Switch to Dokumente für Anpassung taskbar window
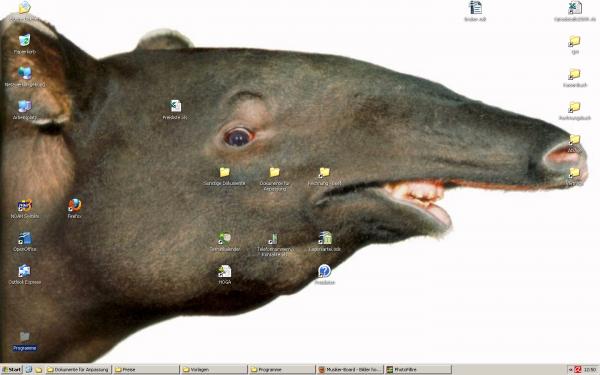The width and height of the screenshot is (600, 375). pyautogui.click(x=78, y=370)
